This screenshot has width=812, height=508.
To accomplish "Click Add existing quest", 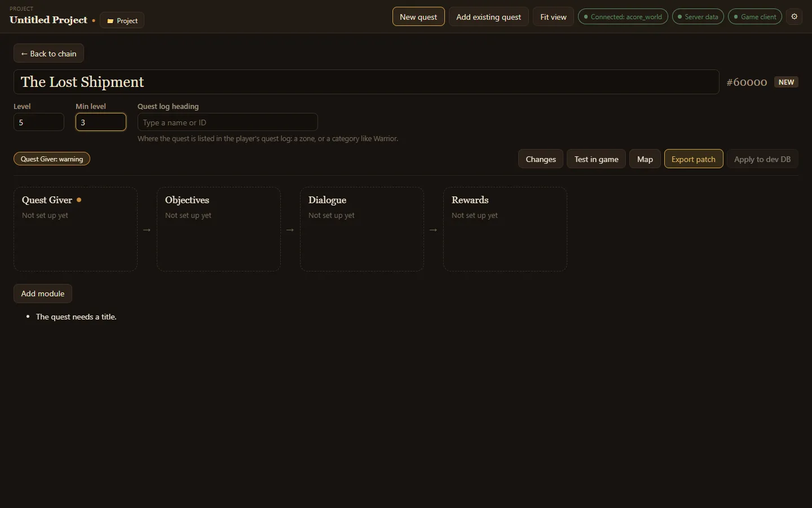I will click(488, 17).
